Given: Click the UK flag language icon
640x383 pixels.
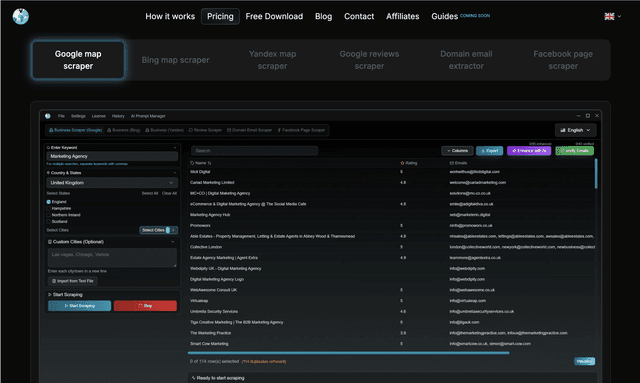Looking at the screenshot, I should (x=609, y=16).
